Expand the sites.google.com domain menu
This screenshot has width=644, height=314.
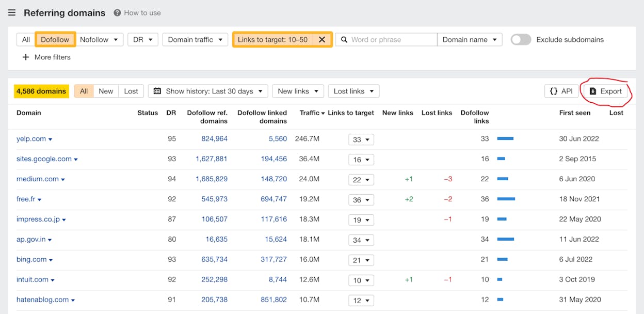(75, 160)
